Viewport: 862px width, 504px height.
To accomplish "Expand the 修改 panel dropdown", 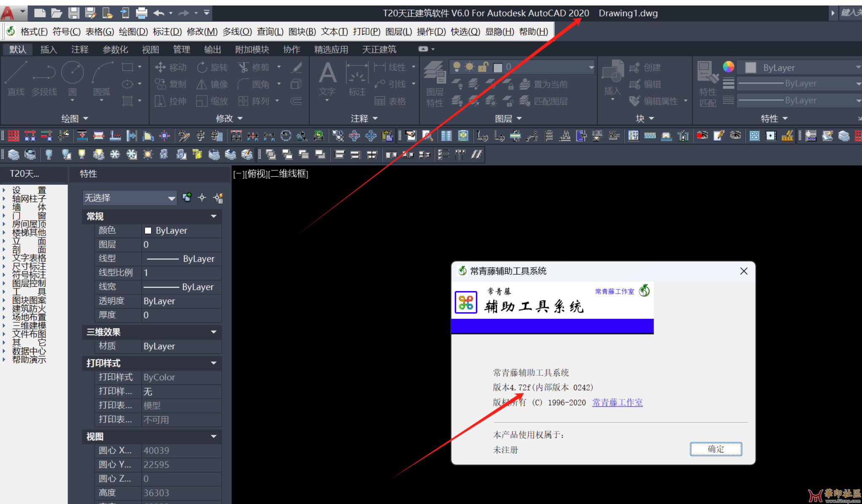I will click(x=229, y=119).
